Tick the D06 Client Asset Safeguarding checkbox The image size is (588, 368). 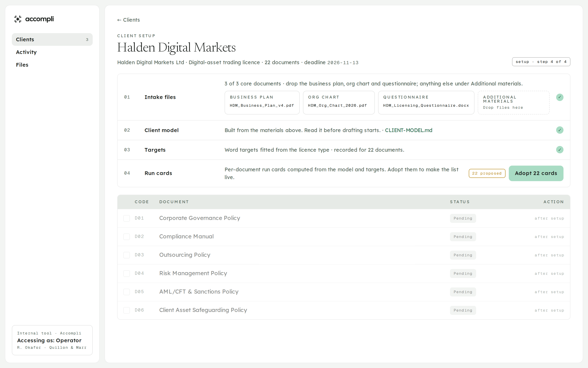(127, 310)
